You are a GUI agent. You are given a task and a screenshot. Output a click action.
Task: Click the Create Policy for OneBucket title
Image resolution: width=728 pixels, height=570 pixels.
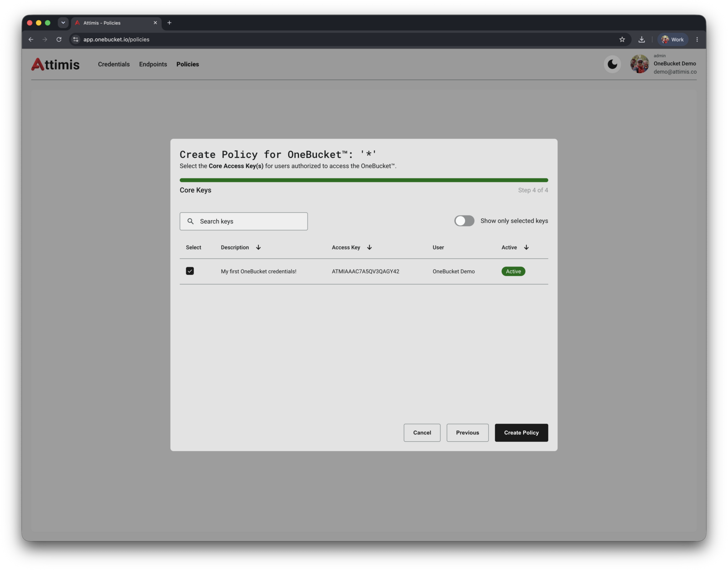coord(278,154)
